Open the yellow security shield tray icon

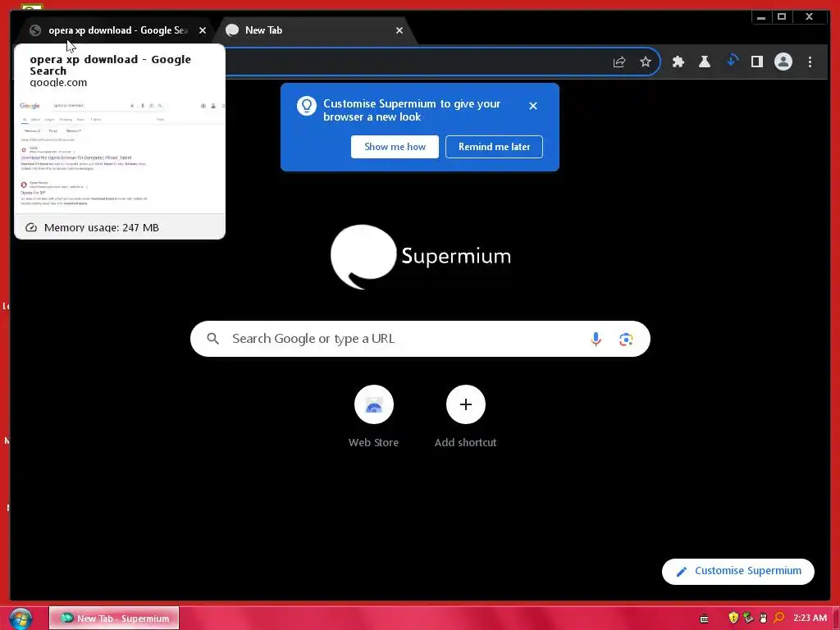coord(733,618)
